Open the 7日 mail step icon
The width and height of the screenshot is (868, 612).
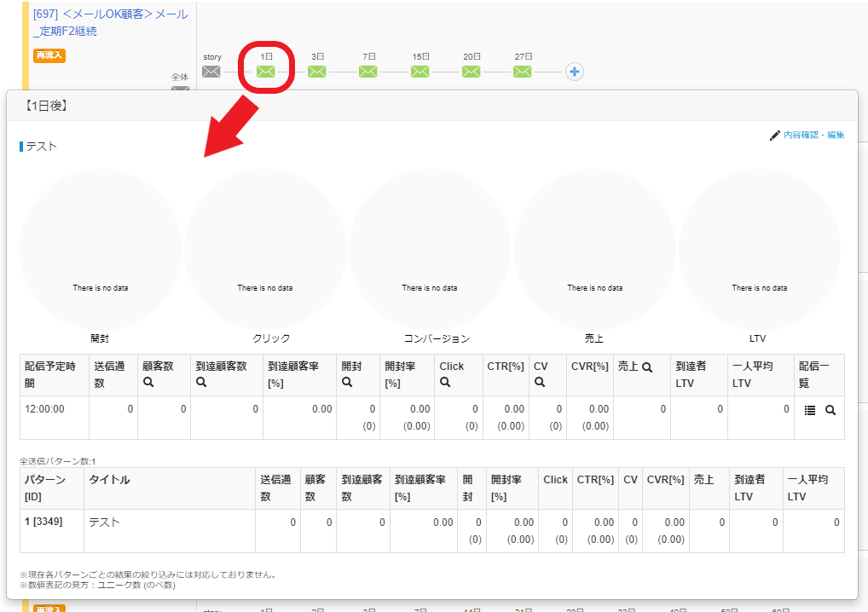click(368, 72)
